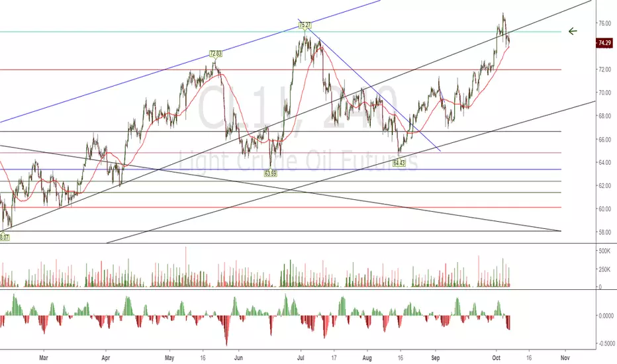Screen dimensions: 617x364
Task: Click the 63.59 low price label
Action: pyautogui.click(x=270, y=173)
